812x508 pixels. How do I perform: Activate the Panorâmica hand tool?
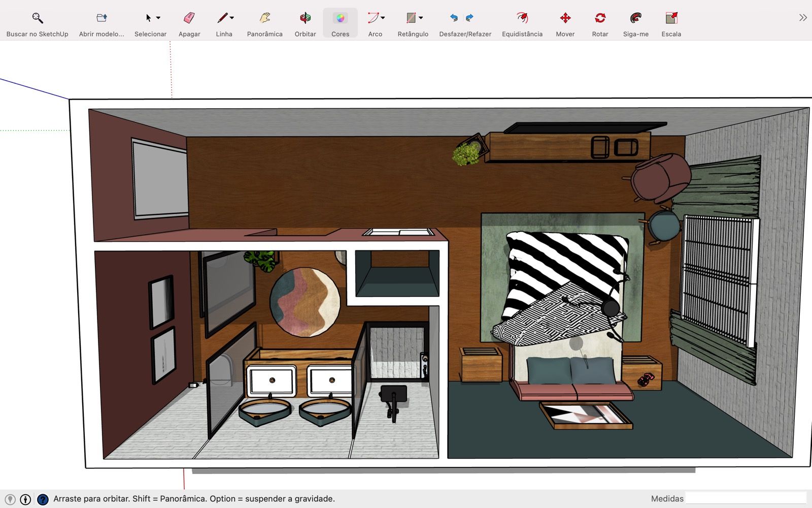[264, 18]
